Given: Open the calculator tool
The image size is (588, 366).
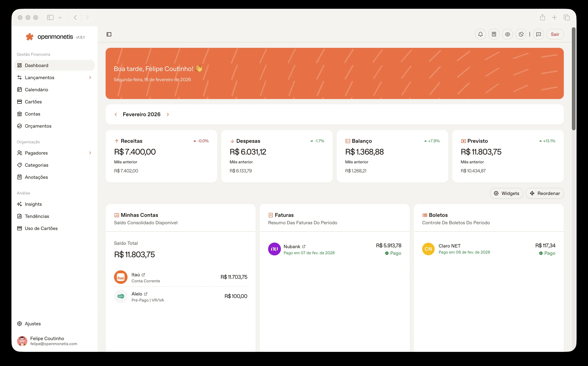Looking at the screenshot, I should (x=494, y=34).
